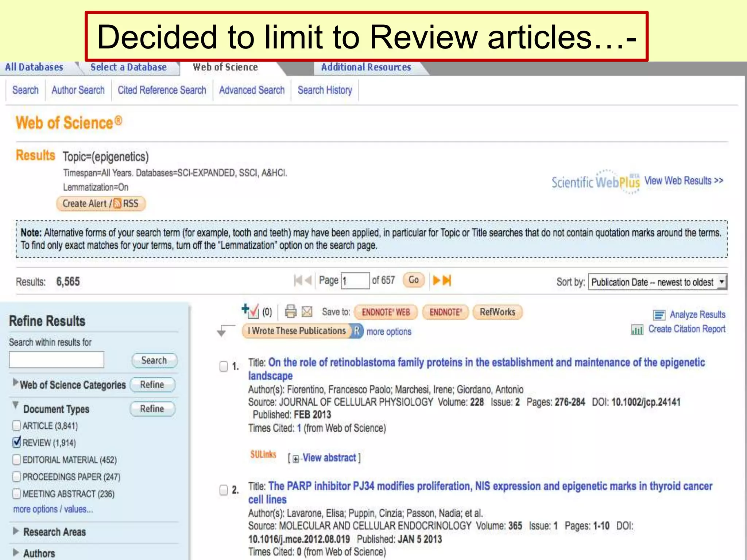Check the EDITORIAL MATERIAL (452) checkbox
Image resolution: width=747 pixels, height=560 pixels.
pos(16,460)
